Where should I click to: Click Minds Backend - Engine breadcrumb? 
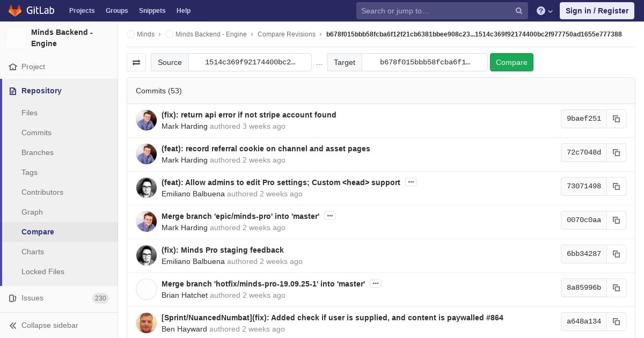pyautogui.click(x=211, y=34)
